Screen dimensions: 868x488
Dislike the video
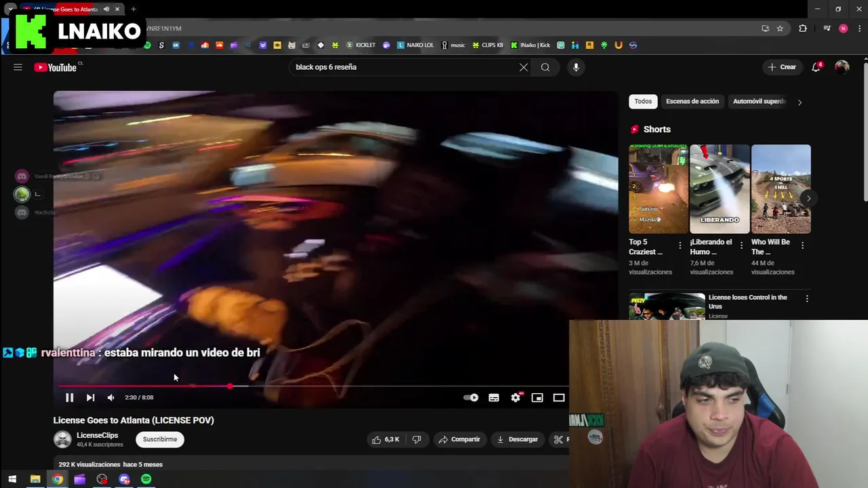click(416, 439)
